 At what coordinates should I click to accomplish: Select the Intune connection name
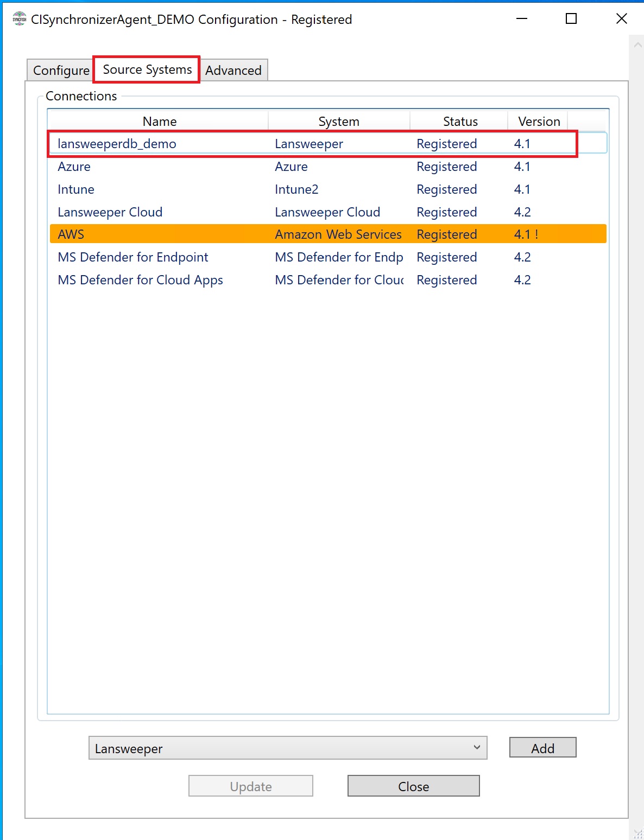[76, 189]
